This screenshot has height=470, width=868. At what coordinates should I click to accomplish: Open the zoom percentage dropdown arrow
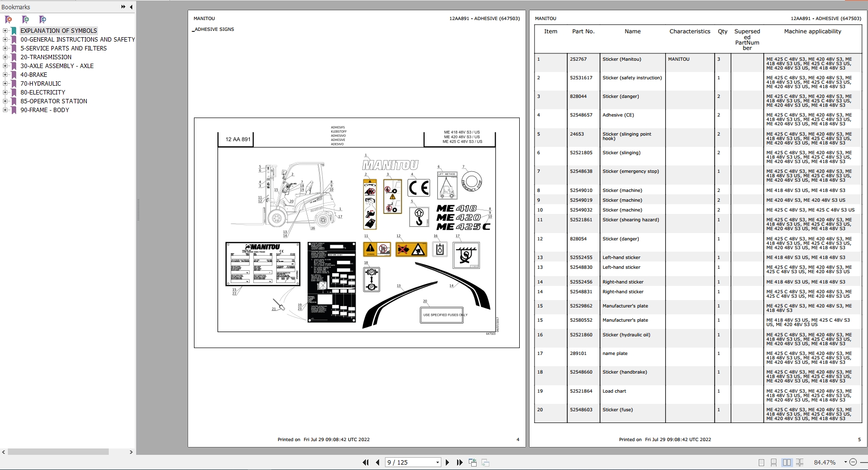(x=845, y=462)
